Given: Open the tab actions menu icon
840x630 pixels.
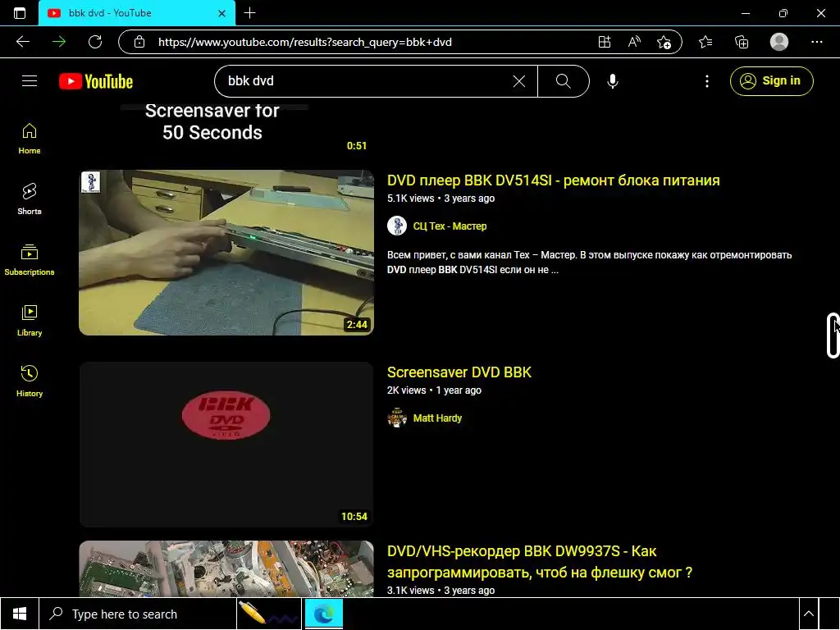Looking at the screenshot, I should click(x=20, y=13).
